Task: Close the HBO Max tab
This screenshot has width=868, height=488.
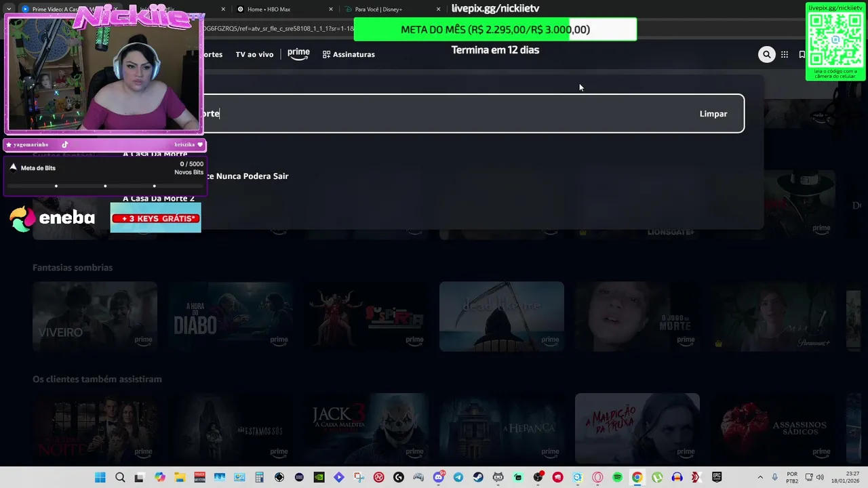Action: point(331,9)
